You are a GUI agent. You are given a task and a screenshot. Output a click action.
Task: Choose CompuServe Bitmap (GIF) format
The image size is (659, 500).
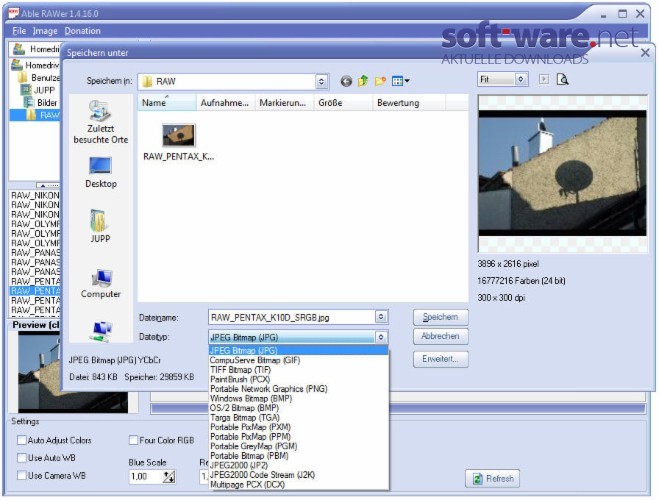tap(298, 360)
